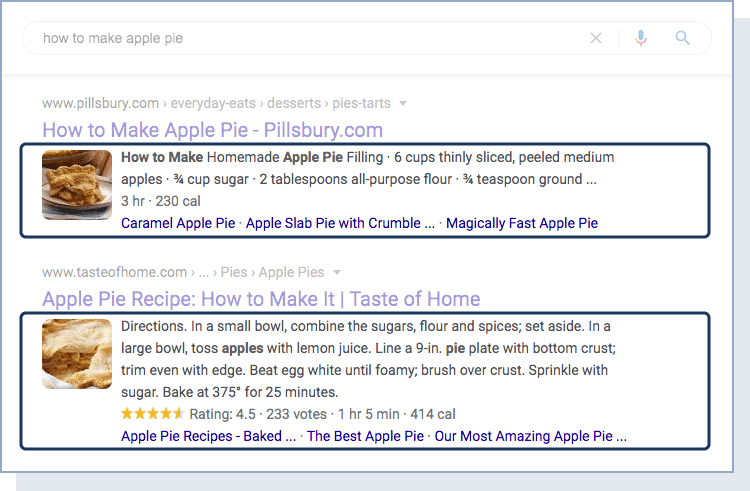Click the search box containing 'how to make apple pie'
This screenshot has width=750, height=491.
300,38
